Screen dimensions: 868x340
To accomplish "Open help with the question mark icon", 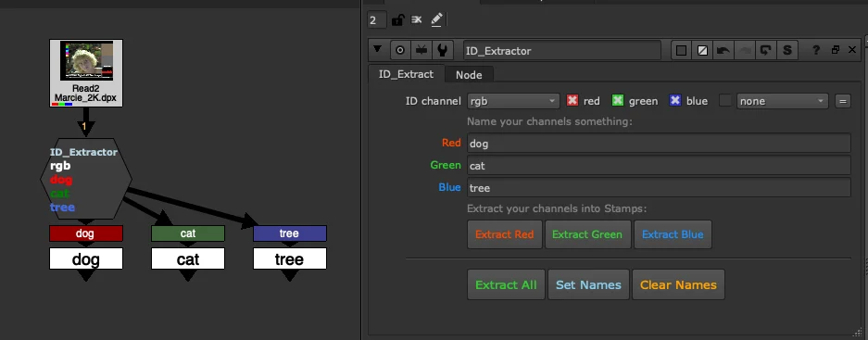I will [816, 50].
